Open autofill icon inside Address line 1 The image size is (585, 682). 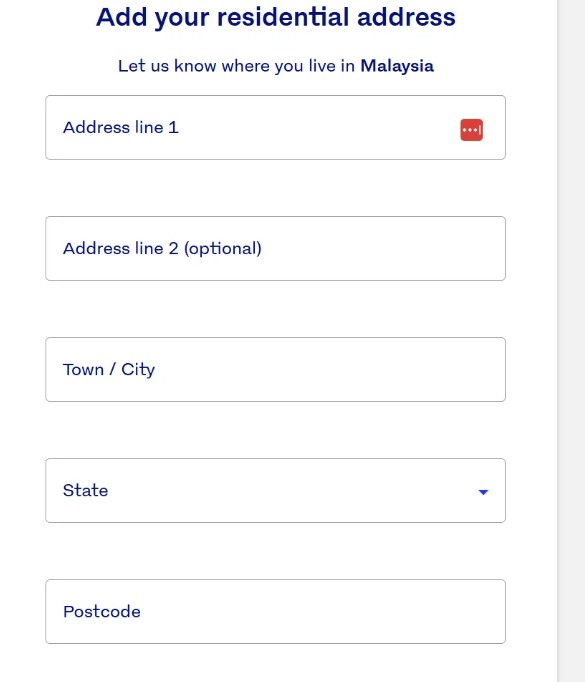(471, 130)
